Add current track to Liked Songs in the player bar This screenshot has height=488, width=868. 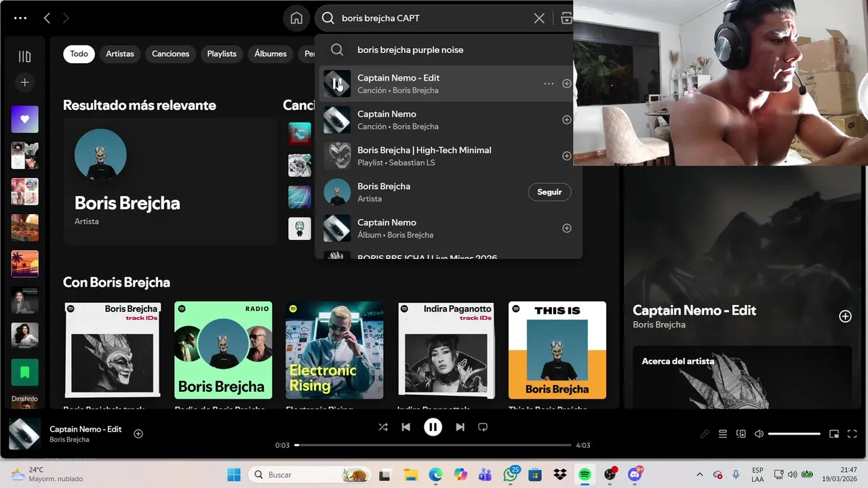point(138,434)
